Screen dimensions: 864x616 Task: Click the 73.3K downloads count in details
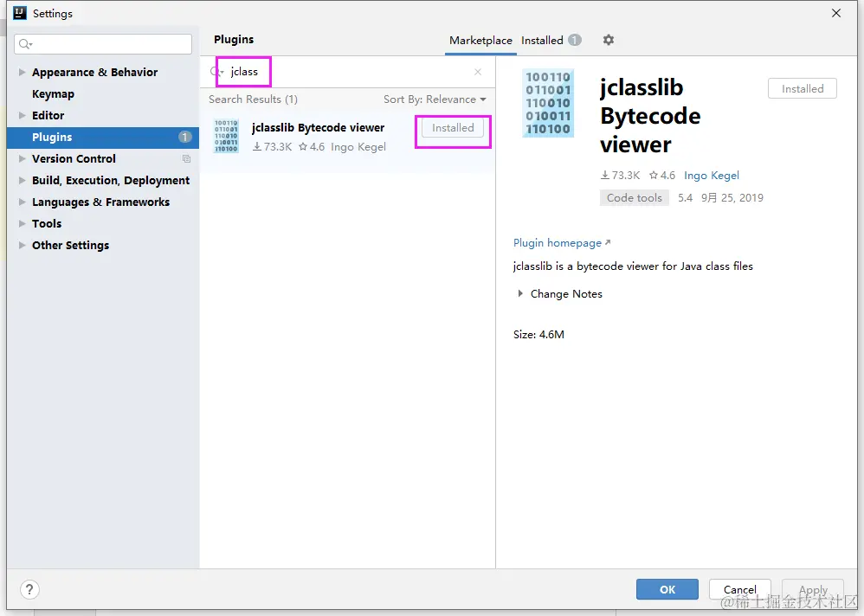click(x=621, y=176)
